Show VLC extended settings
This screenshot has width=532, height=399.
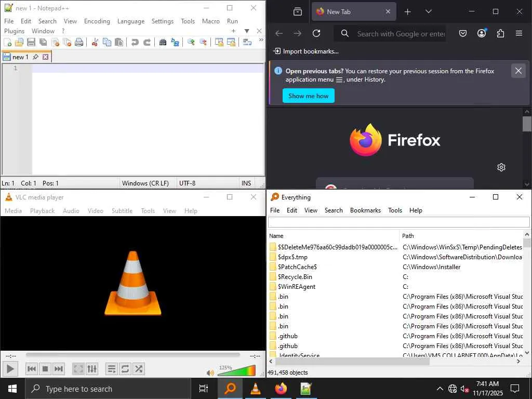coord(92,369)
